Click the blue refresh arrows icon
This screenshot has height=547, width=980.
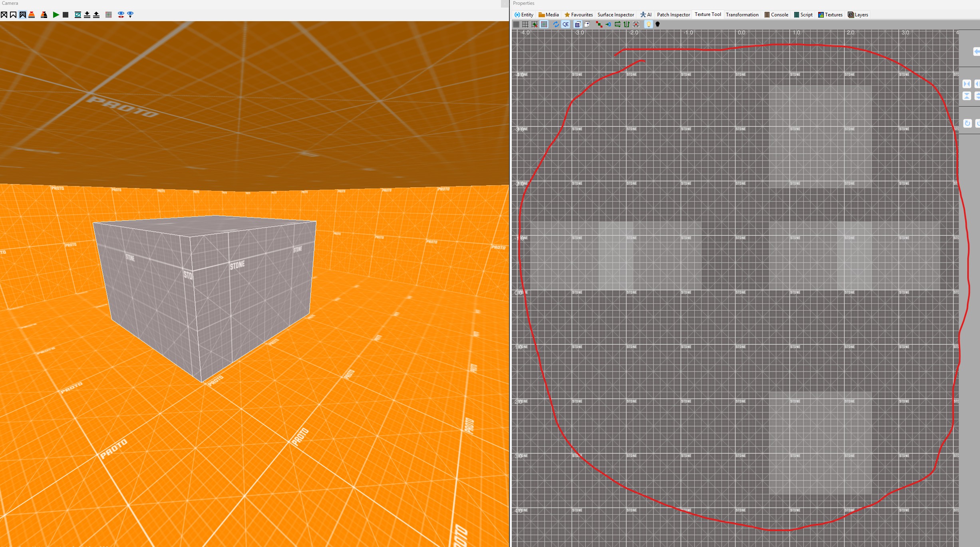(556, 24)
